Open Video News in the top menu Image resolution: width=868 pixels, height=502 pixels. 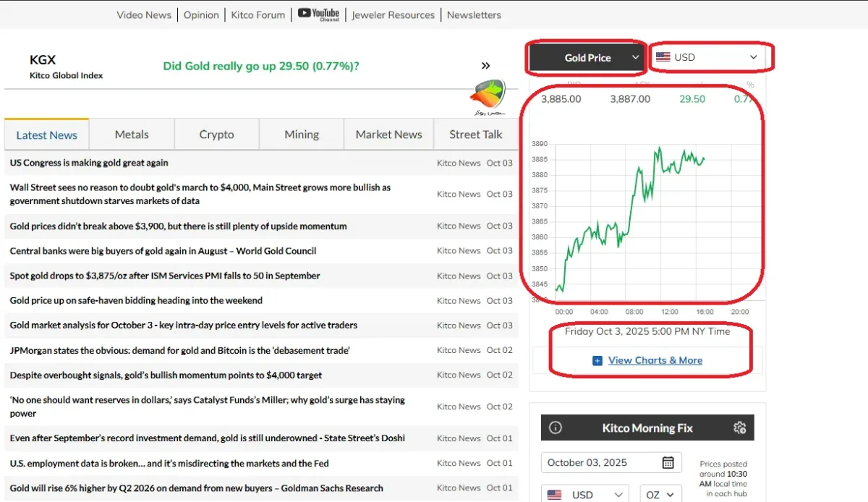pyautogui.click(x=144, y=14)
